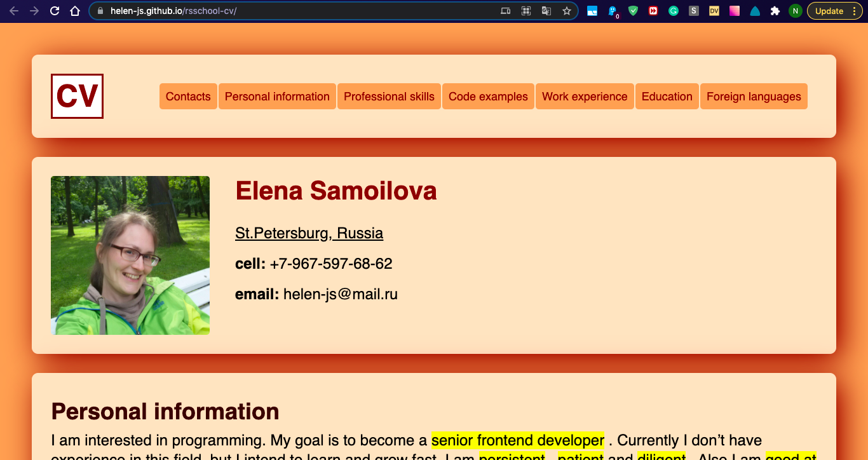Image resolution: width=868 pixels, height=460 pixels.
Task: Open the N profile avatar
Action: pyautogui.click(x=795, y=11)
